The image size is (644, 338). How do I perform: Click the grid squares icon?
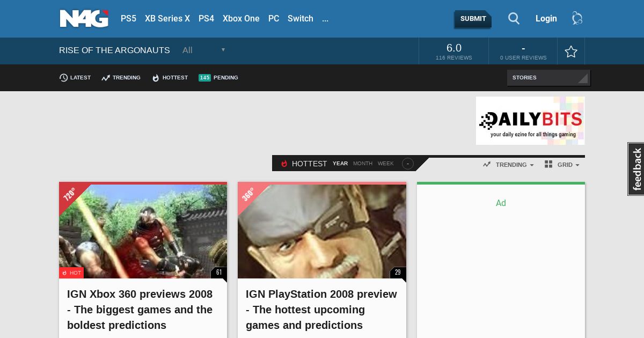tap(548, 164)
